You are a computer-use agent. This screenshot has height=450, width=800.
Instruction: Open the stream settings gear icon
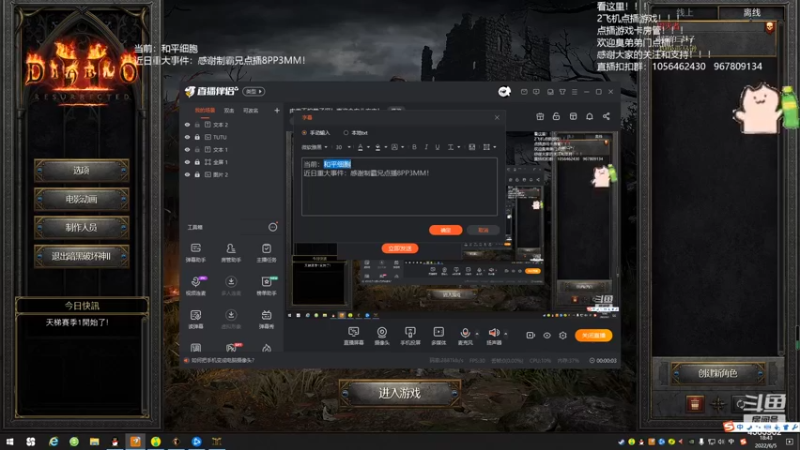563,335
